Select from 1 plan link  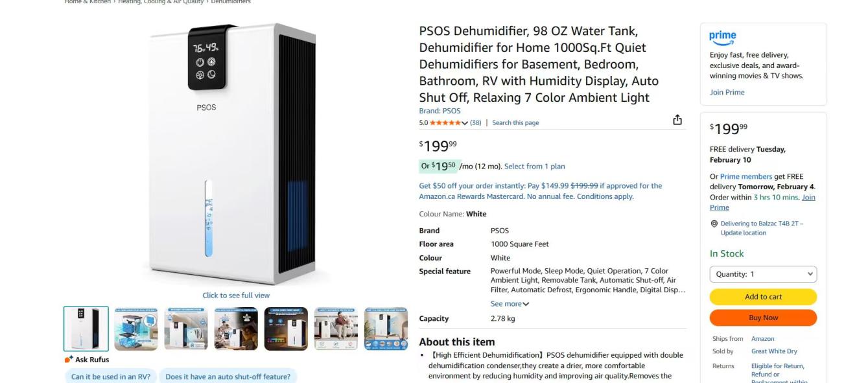click(x=534, y=167)
